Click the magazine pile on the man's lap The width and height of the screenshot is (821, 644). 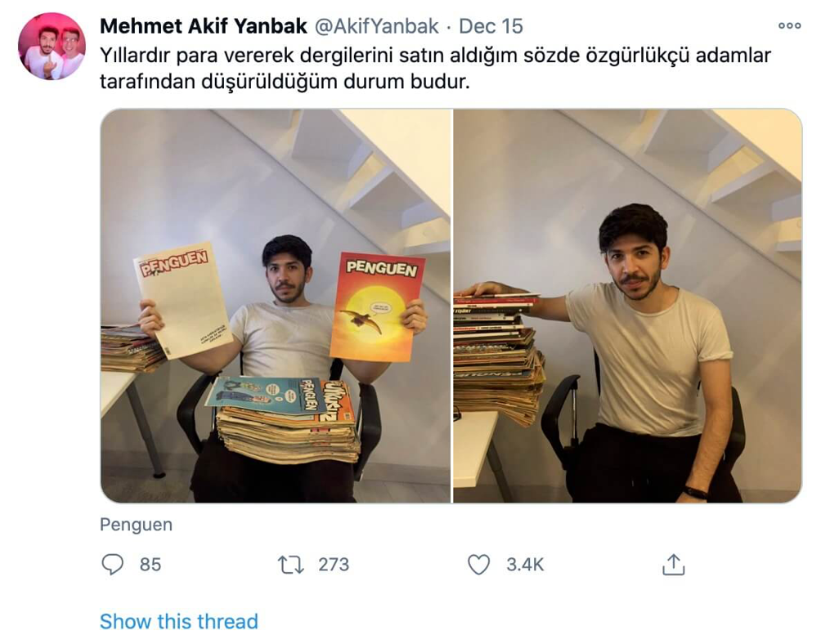pos(287,419)
